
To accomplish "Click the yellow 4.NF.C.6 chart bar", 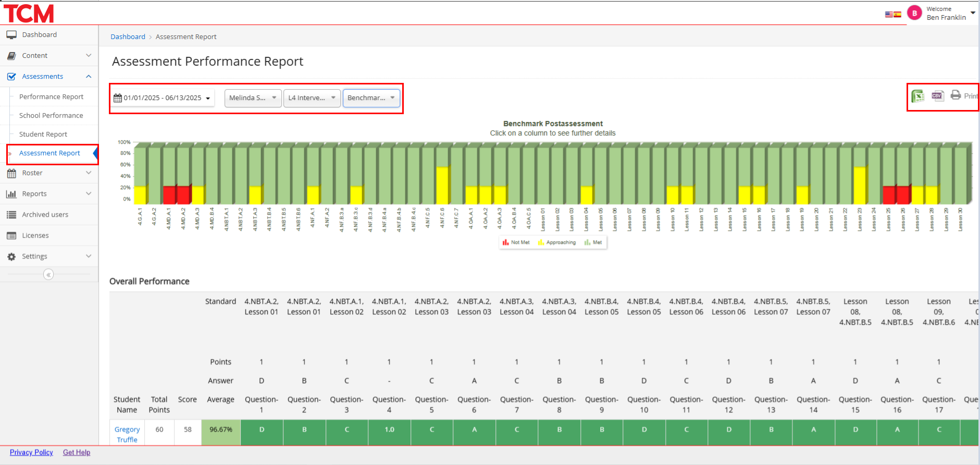I will point(442,185).
